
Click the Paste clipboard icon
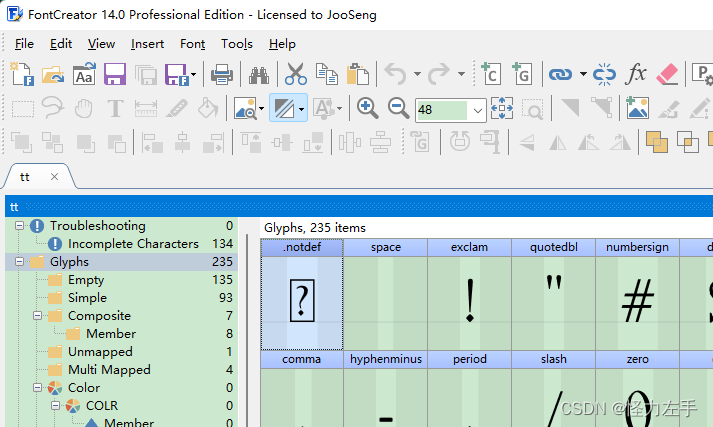358,74
